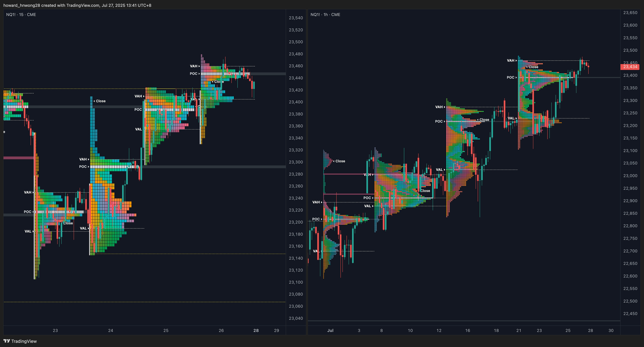Click 23,360 on the 15-minute price axis
Screen dimensions: 644x347
point(296,126)
